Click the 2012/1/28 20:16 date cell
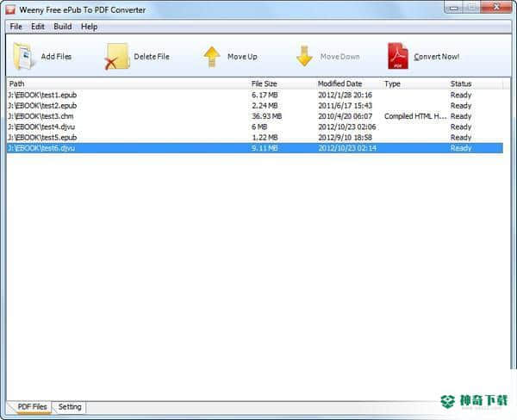517x420 pixels. pyautogui.click(x=345, y=95)
